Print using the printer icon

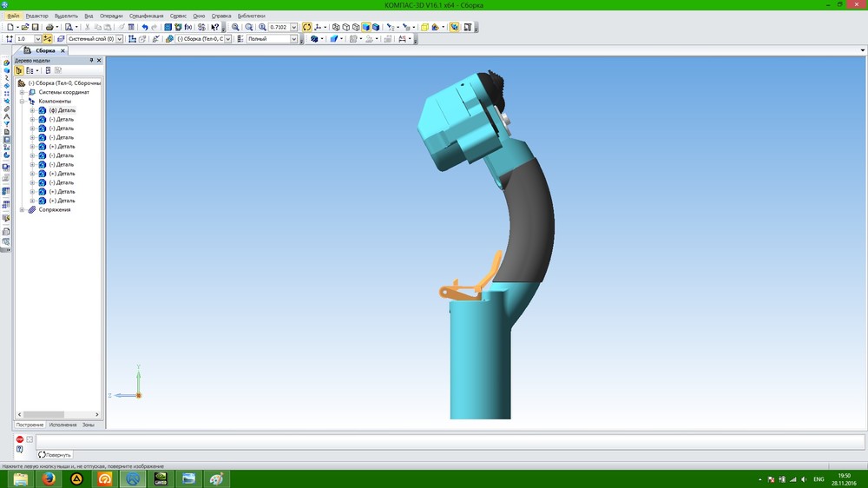pos(49,27)
